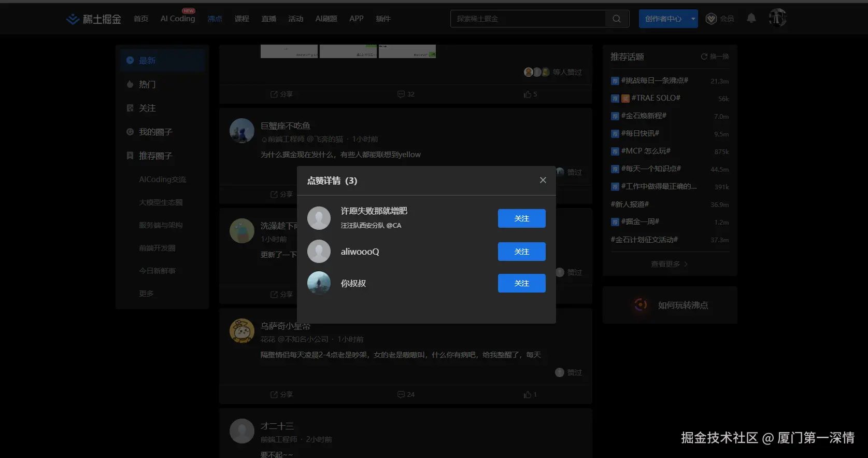Open 如何玩转沸点 guide card

(670, 305)
